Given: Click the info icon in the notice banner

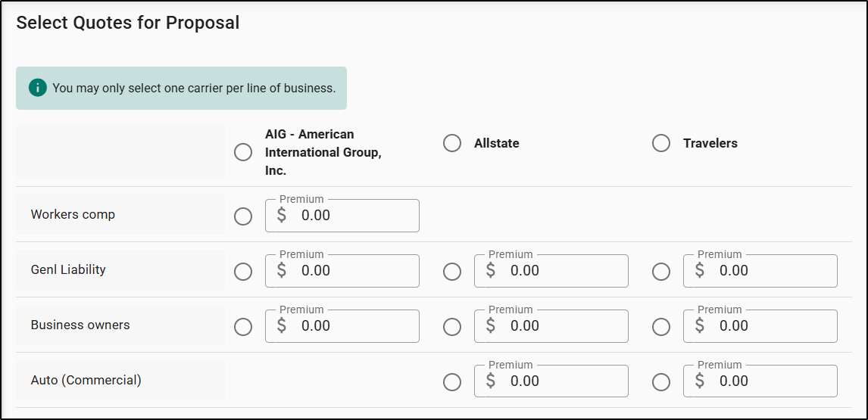Looking at the screenshot, I should click(x=38, y=88).
